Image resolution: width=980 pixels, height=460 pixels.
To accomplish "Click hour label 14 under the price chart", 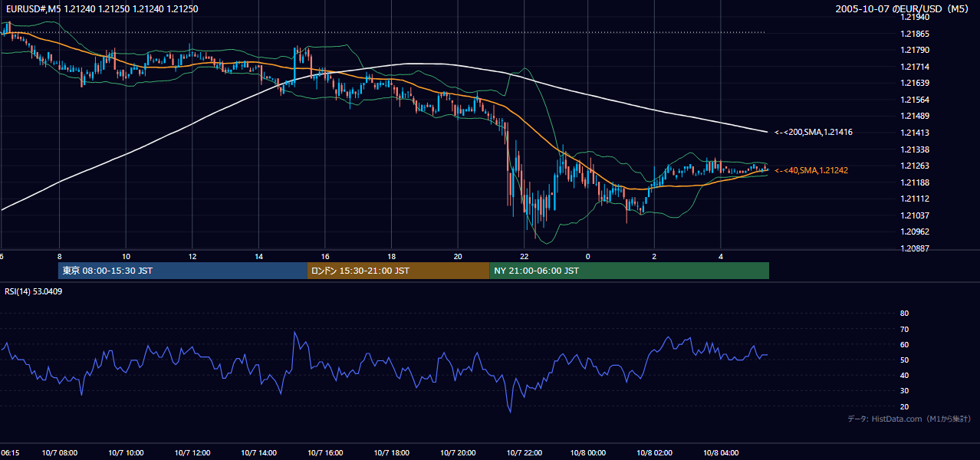I will [x=259, y=256].
